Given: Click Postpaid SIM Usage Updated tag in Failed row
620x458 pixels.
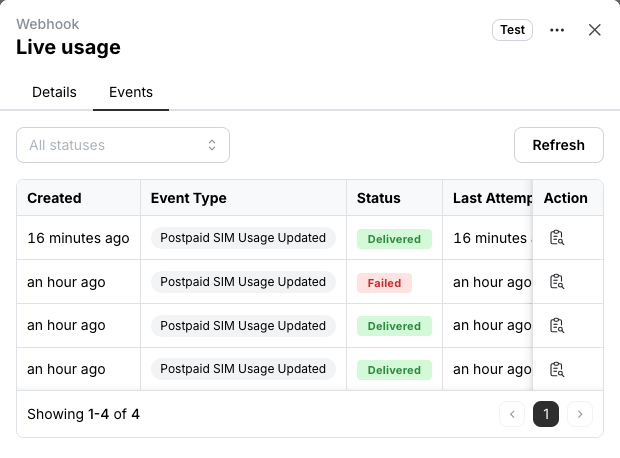Looking at the screenshot, I should pos(243,282).
